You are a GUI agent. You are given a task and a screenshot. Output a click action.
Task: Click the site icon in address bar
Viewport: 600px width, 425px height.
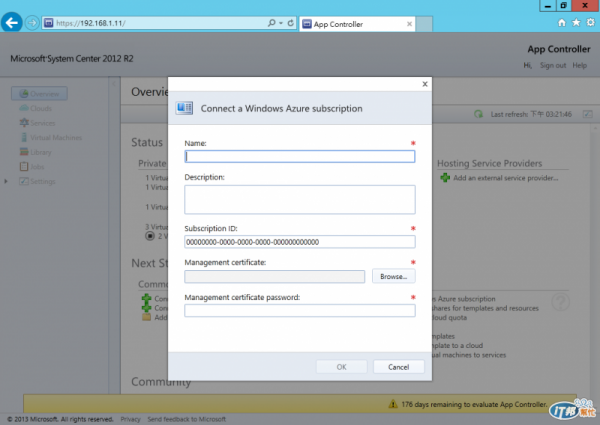49,23
